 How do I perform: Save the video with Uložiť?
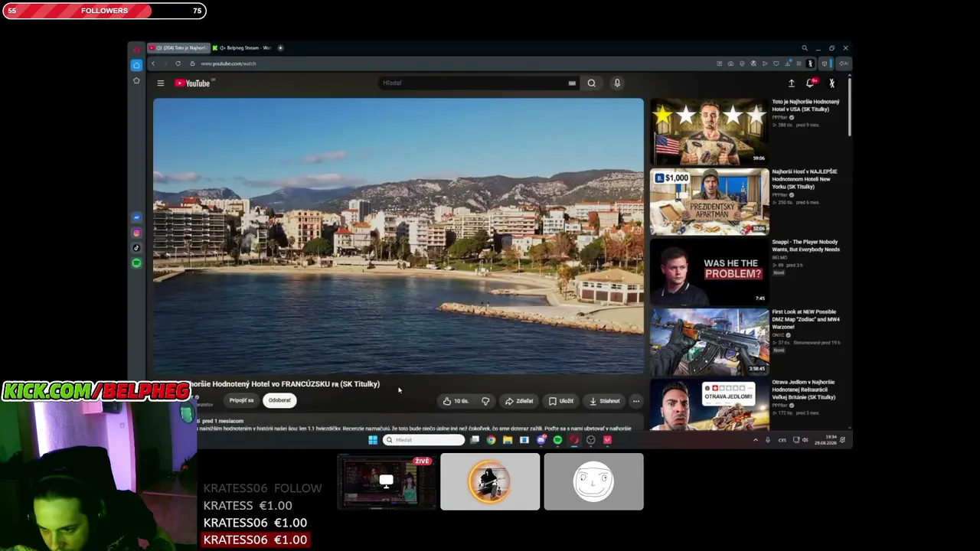(x=561, y=401)
